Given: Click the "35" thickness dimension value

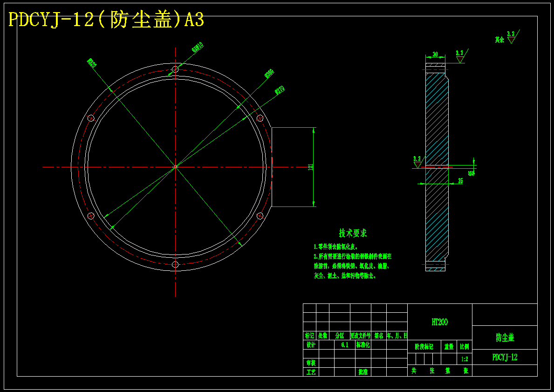Looking at the screenshot, I should [460, 181].
